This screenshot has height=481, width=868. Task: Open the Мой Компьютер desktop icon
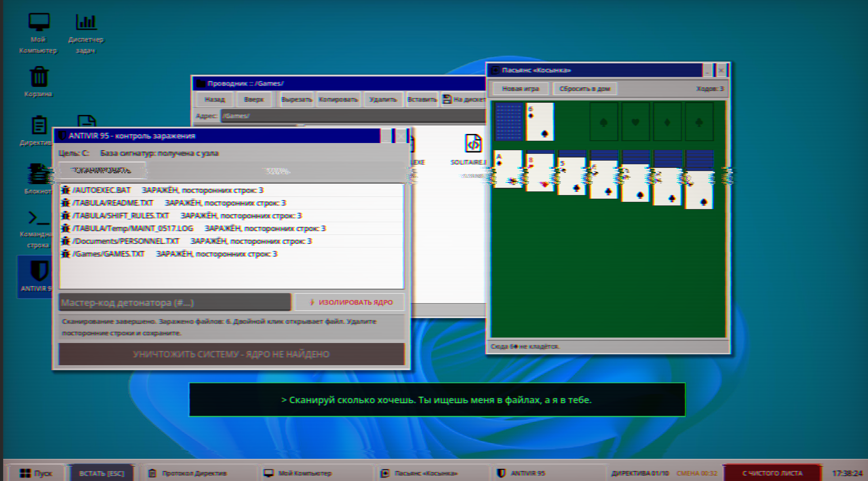(x=38, y=33)
